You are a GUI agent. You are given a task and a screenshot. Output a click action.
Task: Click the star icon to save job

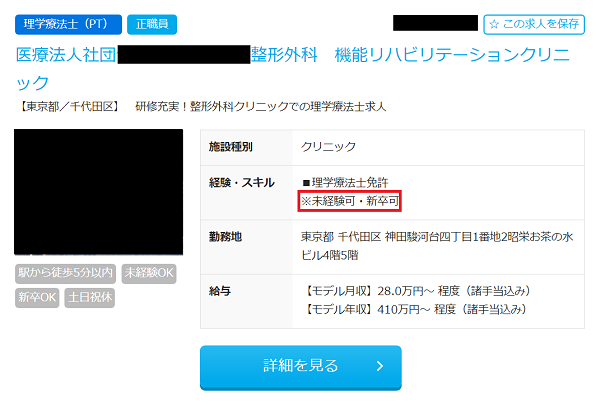495,23
